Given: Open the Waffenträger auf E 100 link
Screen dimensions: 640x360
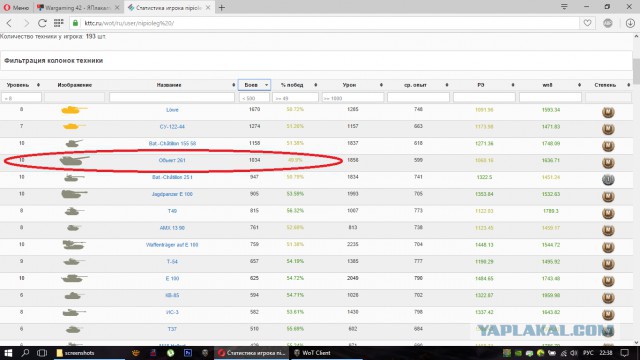Looking at the screenshot, I should point(172,244).
